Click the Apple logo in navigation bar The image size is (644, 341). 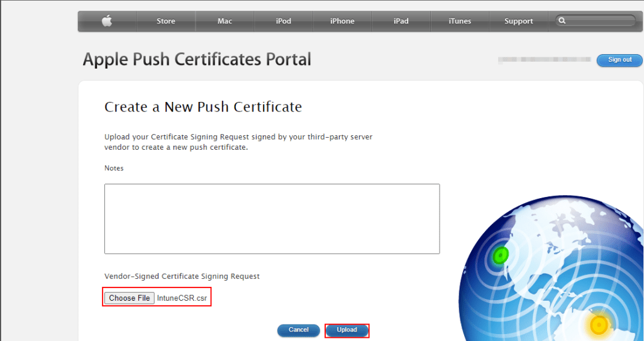pyautogui.click(x=107, y=21)
